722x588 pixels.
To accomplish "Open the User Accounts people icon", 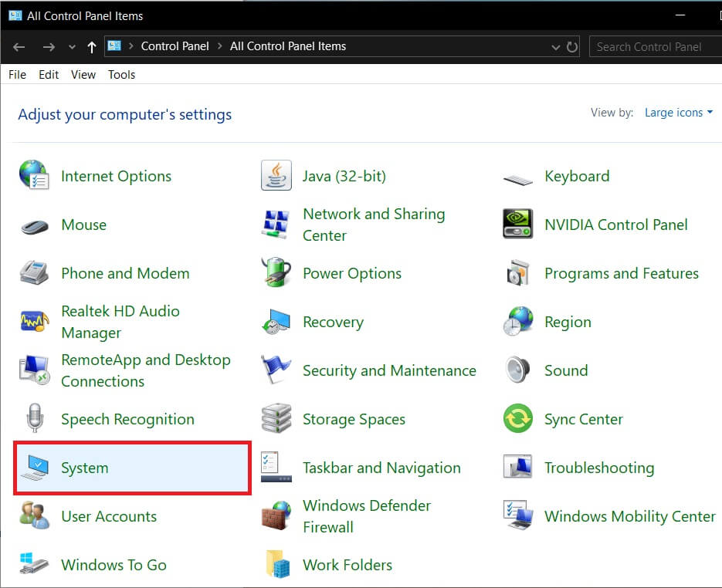I will [35, 515].
